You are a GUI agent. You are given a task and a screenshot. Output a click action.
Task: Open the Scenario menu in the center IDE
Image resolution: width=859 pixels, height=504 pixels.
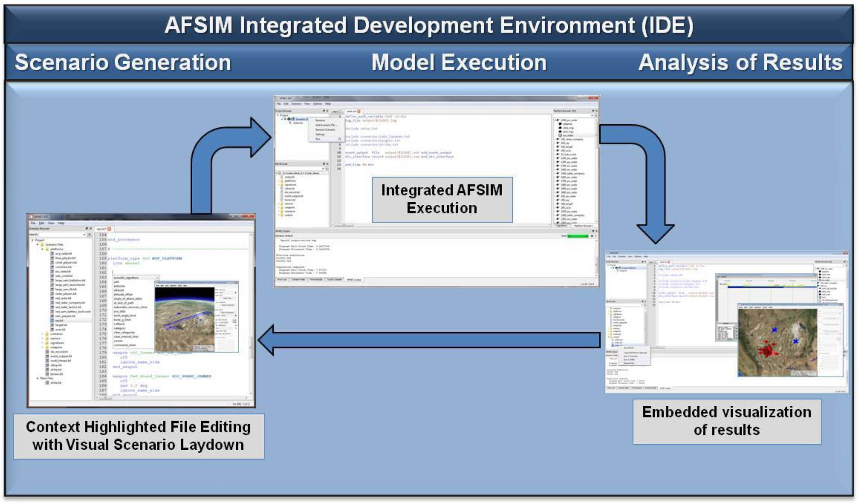[296, 104]
